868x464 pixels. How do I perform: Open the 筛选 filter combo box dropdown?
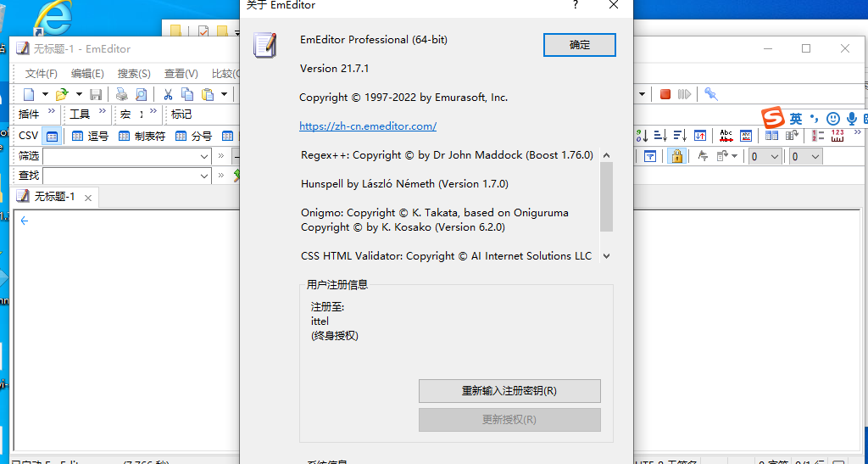click(x=204, y=157)
